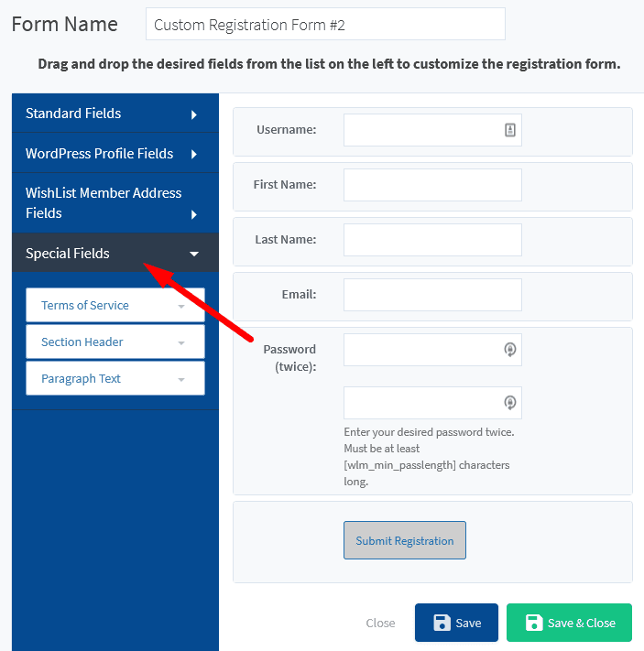The width and height of the screenshot is (644, 651).
Task: Click the disk icon on Save & Close
Action: [x=534, y=623]
